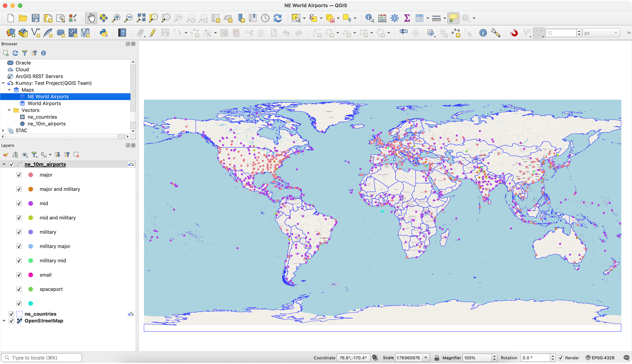Image resolution: width=632 pixels, height=364 pixels.
Task: Refresh the Browser panel
Action: coord(15,53)
